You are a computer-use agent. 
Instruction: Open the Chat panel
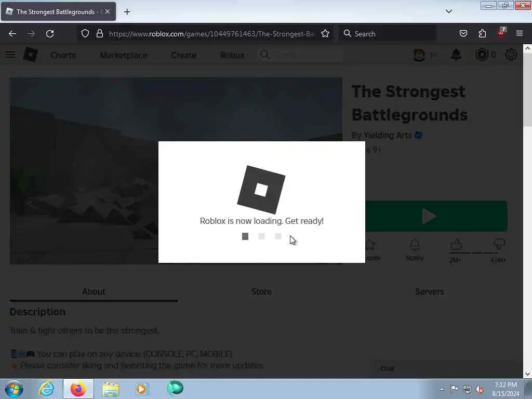[445, 368]
